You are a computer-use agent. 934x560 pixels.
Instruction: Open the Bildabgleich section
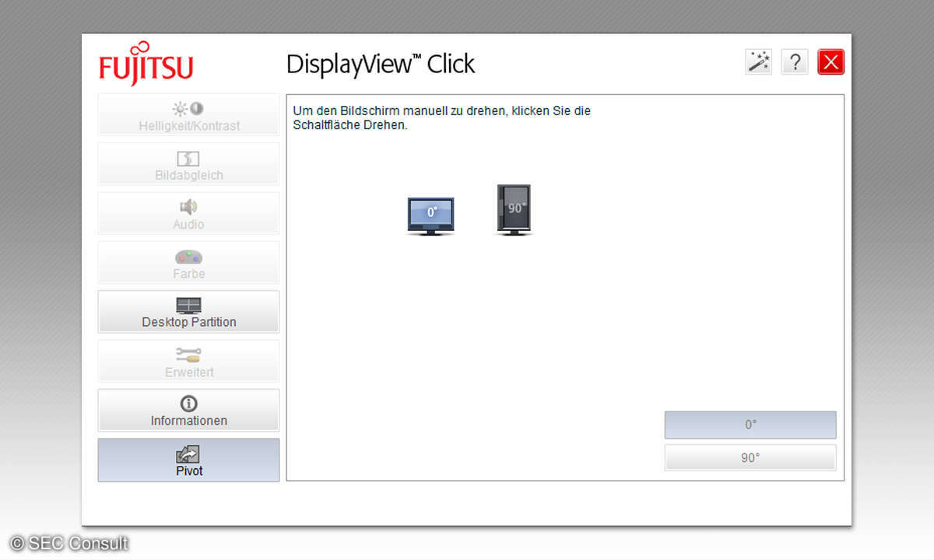[x=188, y=164]
